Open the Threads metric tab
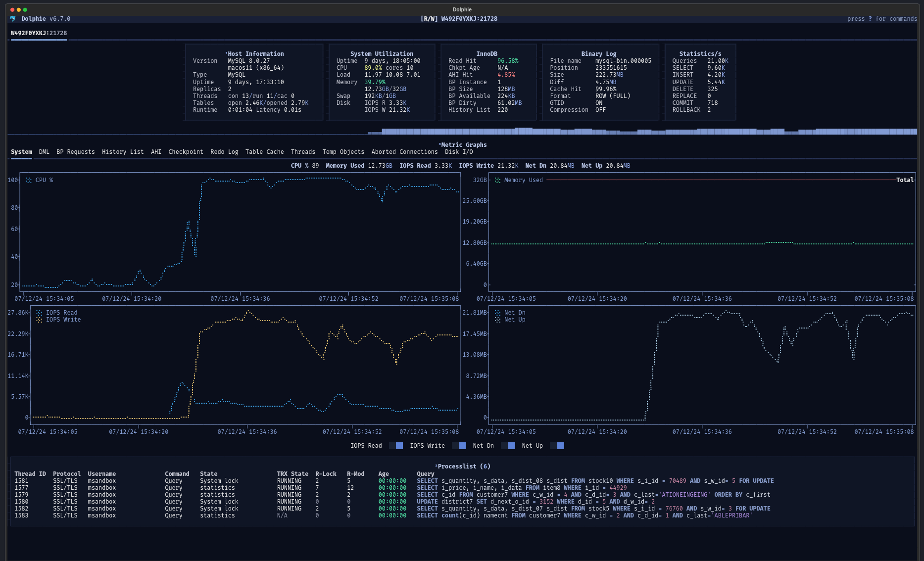Screen dimensions: 924x561 click(303, 152)
